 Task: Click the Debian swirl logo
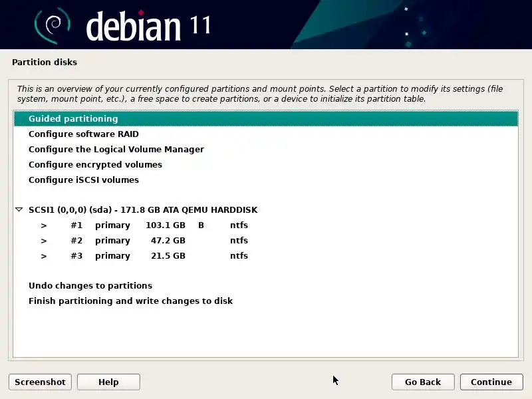53,25
